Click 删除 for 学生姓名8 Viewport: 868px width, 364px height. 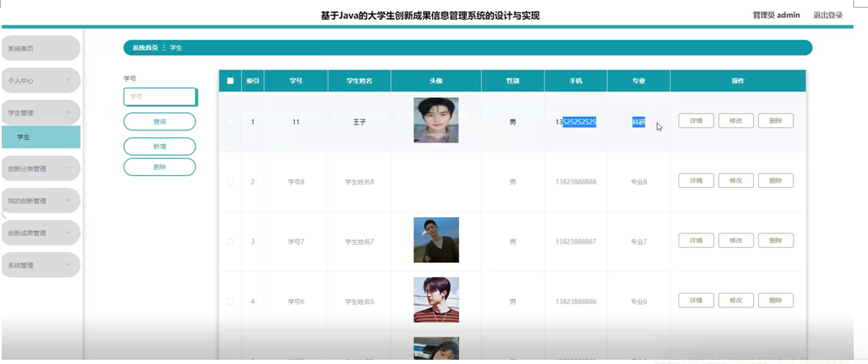pos(775,180)
